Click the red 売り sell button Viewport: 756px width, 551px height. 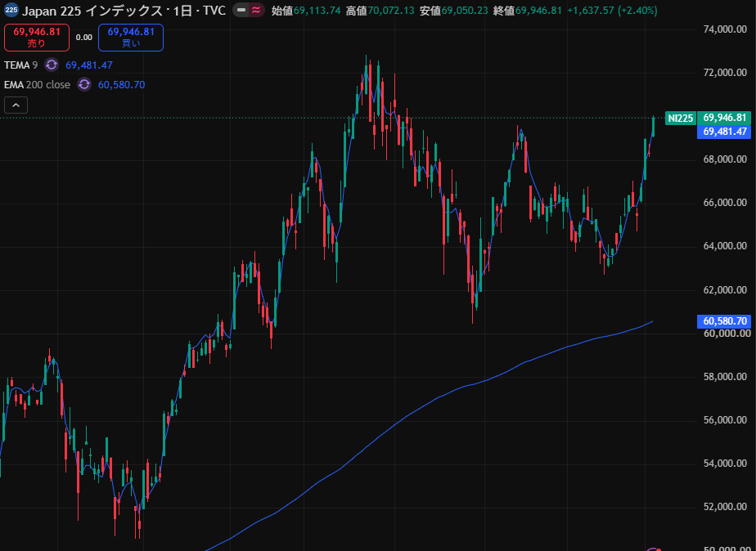pyautogui.click(x=37, y=38)
